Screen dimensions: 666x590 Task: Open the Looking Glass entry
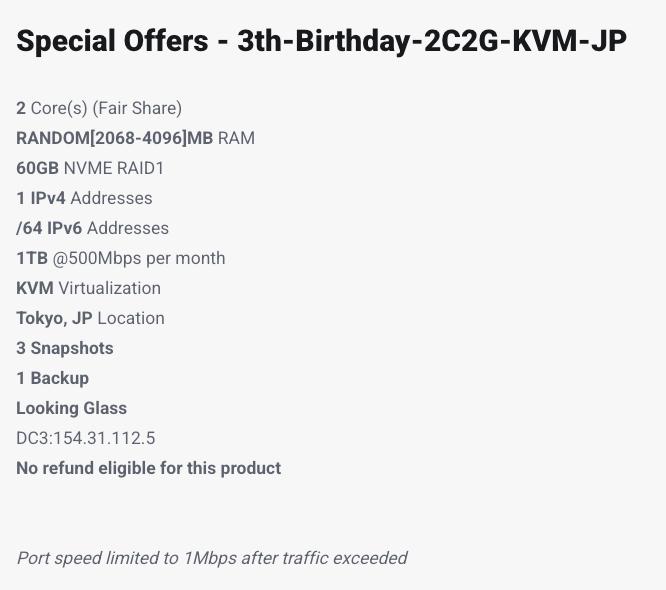click(71, 408)
